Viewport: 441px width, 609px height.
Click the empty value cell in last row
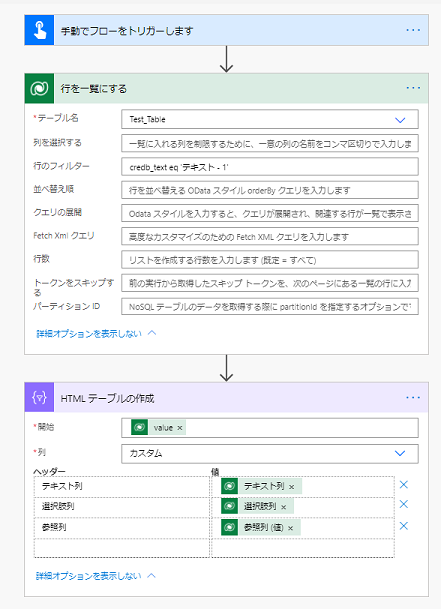pos(303,548)
